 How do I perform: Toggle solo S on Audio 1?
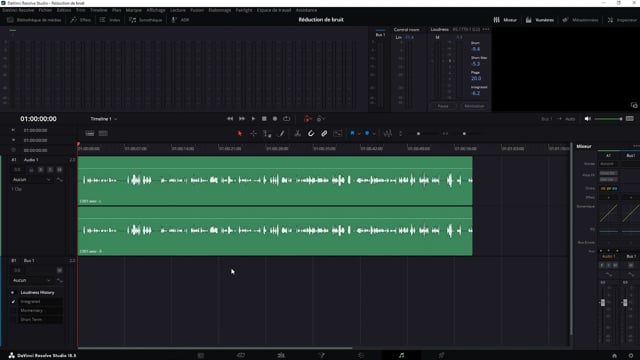[x=50, y=169]
